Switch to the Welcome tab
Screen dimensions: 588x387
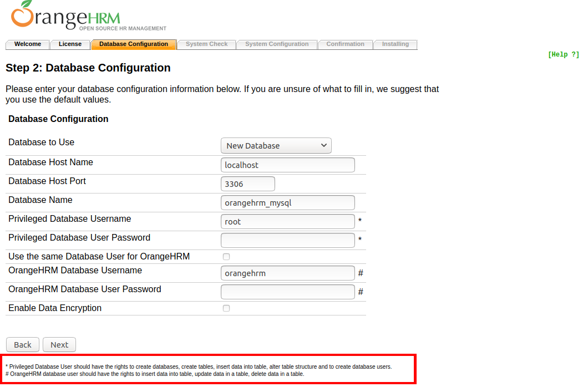28,44
